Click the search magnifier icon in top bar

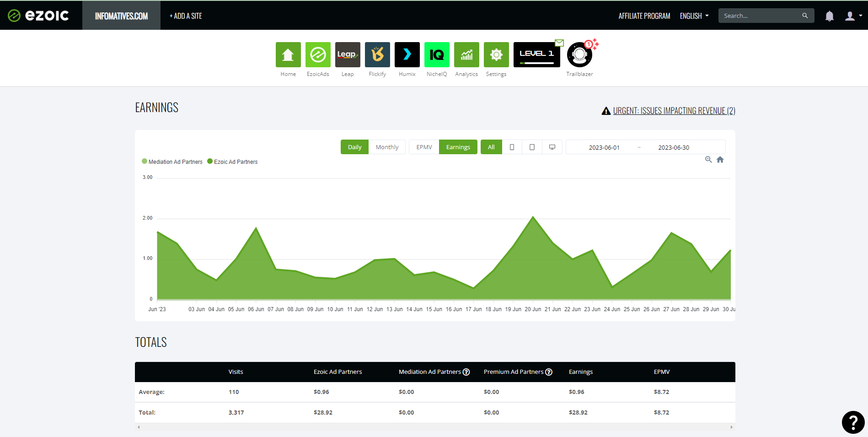[805, 16]
